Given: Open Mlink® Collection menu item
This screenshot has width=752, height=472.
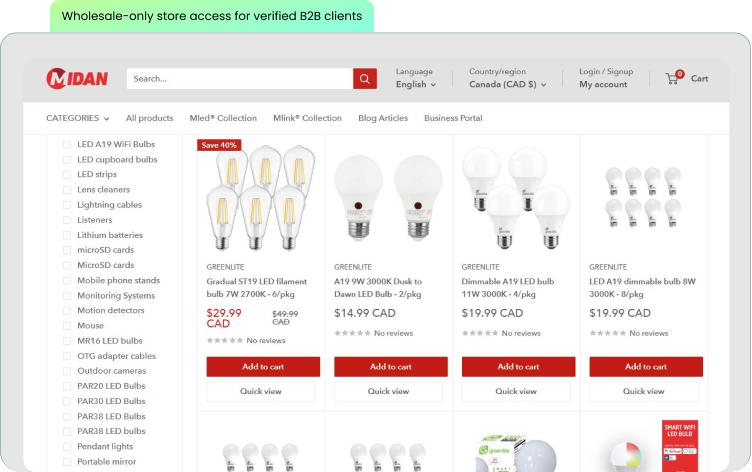Looking at the screenshot, I should pyautogui.click(x=307, y=118).
